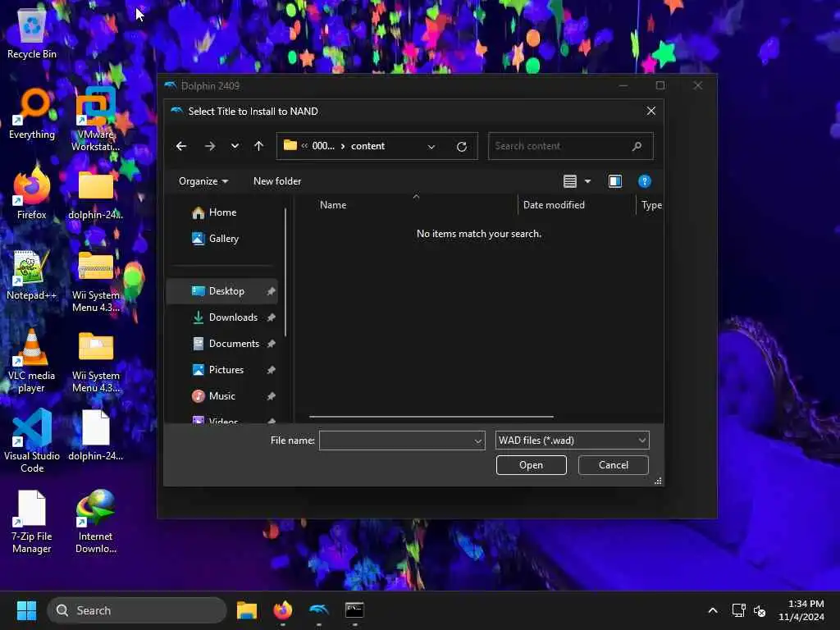Click the pin icon beside Downloads
Screen dimensions: 840x630
pos(271,317)
